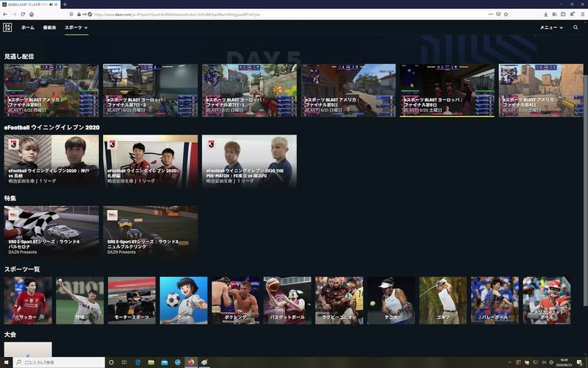Open the ホーム navigation item
The height and width of the screenshot is (368, 588).
(27, 27)
